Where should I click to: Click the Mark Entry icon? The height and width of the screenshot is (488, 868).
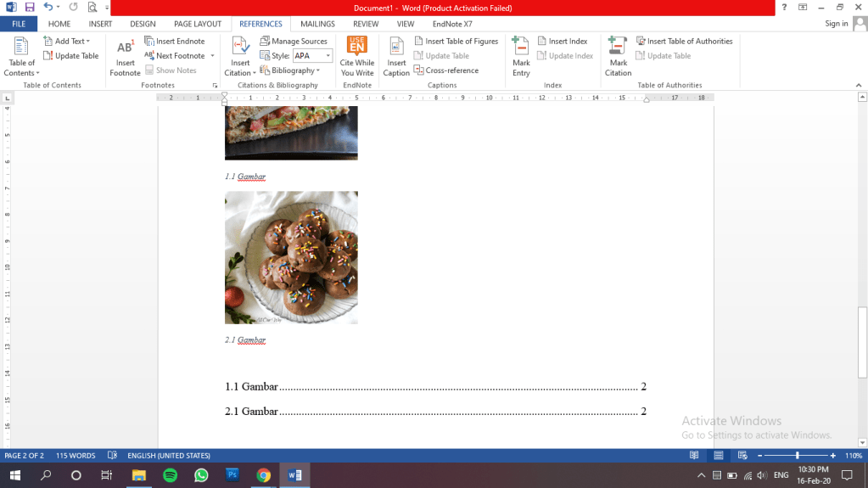(521, 48)
